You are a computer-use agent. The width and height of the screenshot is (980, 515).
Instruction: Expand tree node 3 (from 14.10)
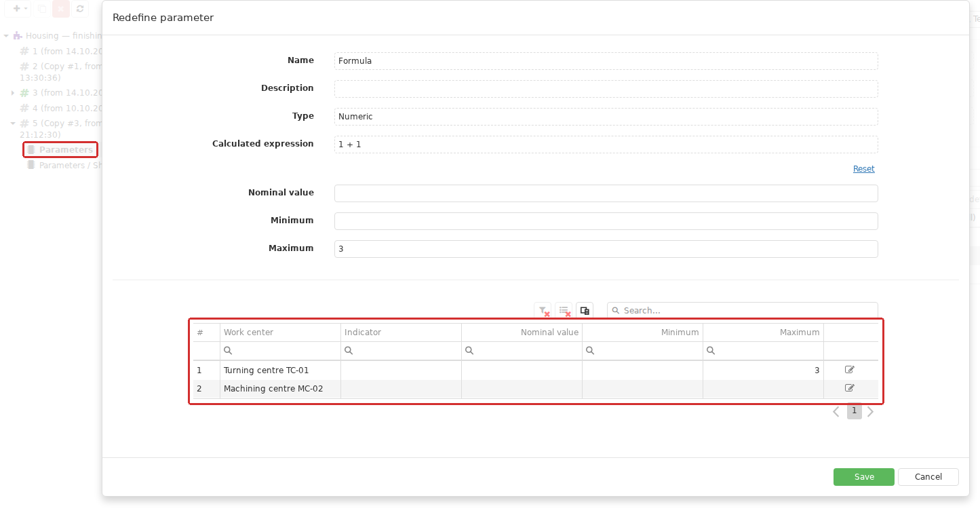(13, 92)
